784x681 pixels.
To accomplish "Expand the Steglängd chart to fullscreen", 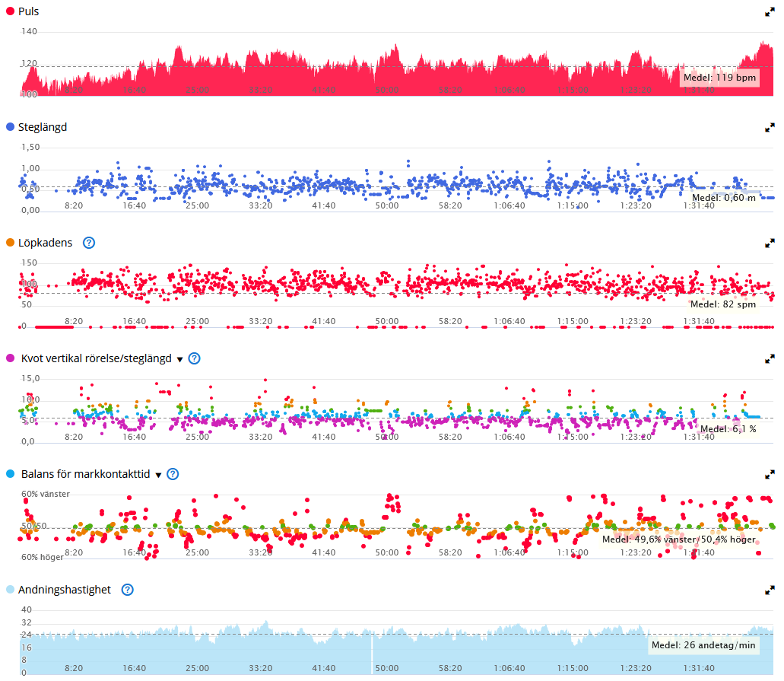I will (x=770, y=128).
